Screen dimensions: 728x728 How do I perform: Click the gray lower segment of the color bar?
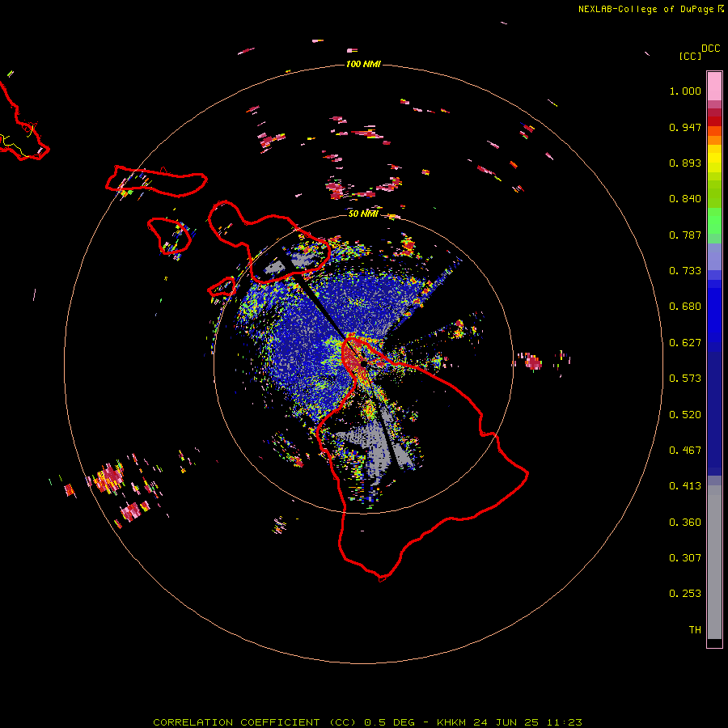coord(714,562)
